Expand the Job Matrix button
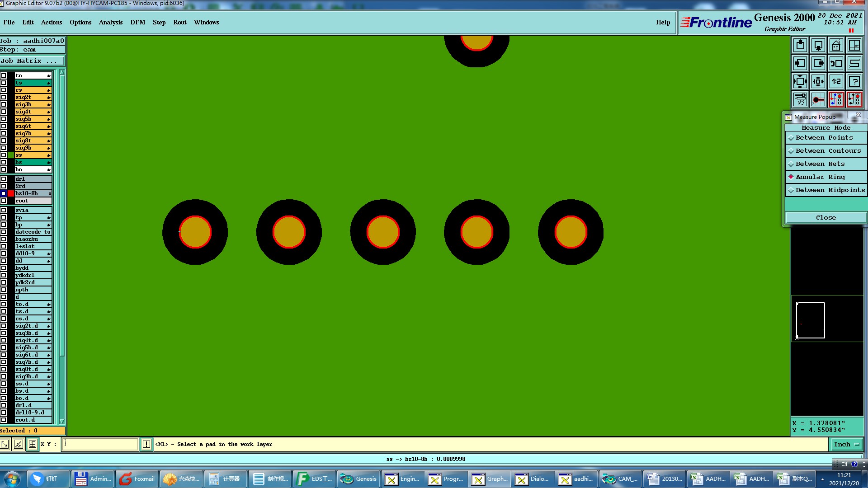This screenshot has width=868, height=488. (32, 61)
